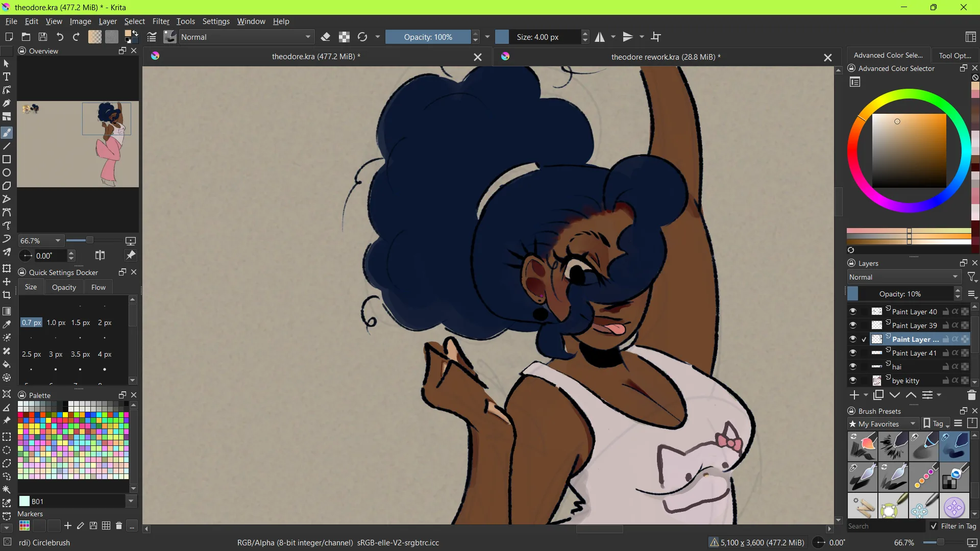Select the Ellipse tool
Screen dimensions: 980x551
pyautogui.click(x=7, y=172)
